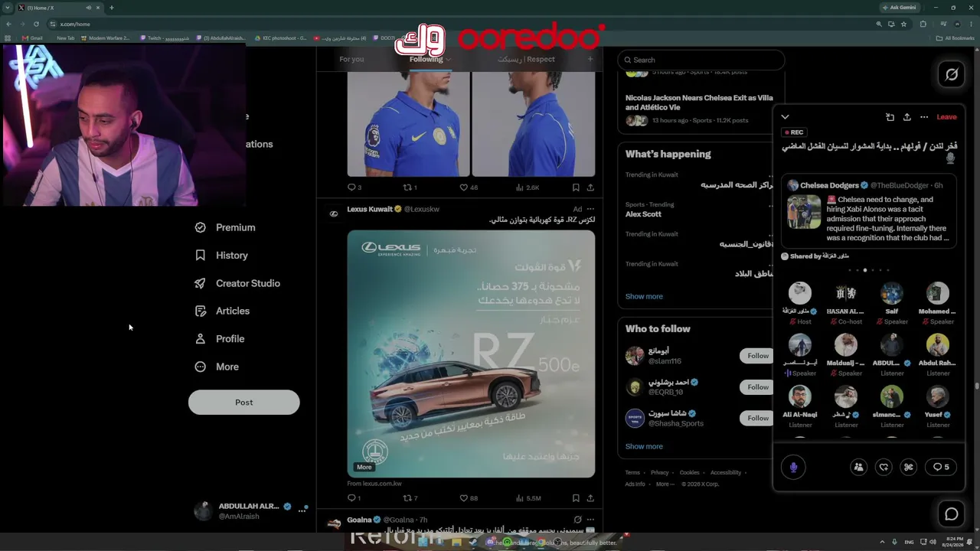Open a new browser tab

point(111,8)
